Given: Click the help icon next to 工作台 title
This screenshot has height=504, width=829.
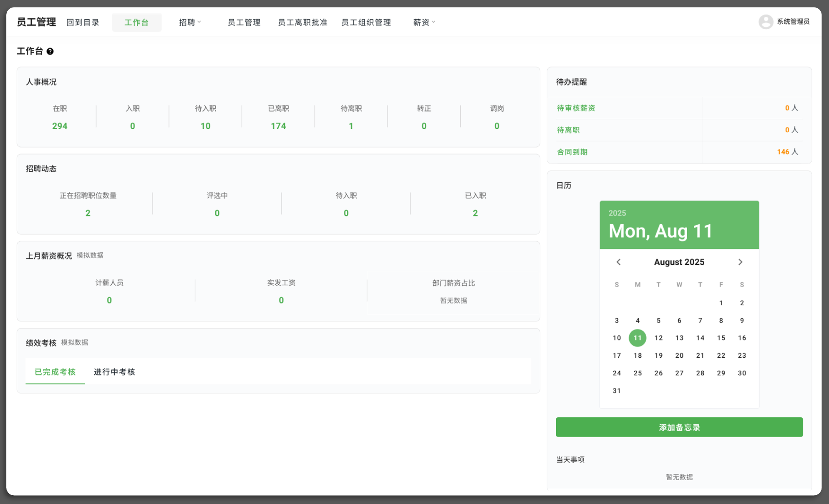Looking at the screenshot, I should (x=50, y=51).
